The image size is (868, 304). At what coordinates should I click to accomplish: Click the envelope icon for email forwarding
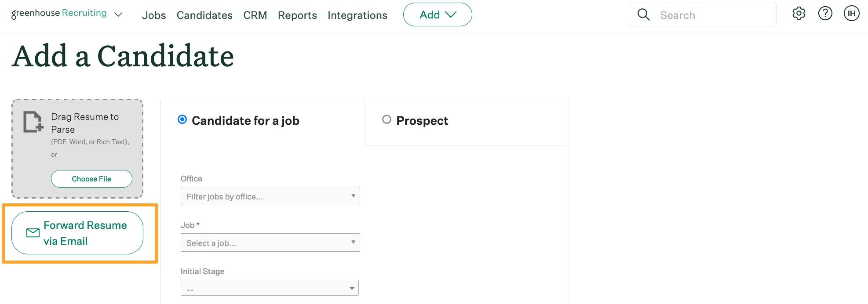(x=33, y=233)
